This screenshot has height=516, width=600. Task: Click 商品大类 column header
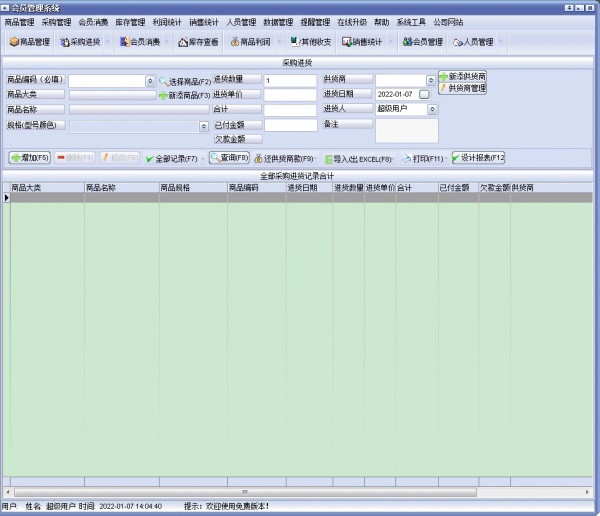pyautogui.click(x=47, y=188)
